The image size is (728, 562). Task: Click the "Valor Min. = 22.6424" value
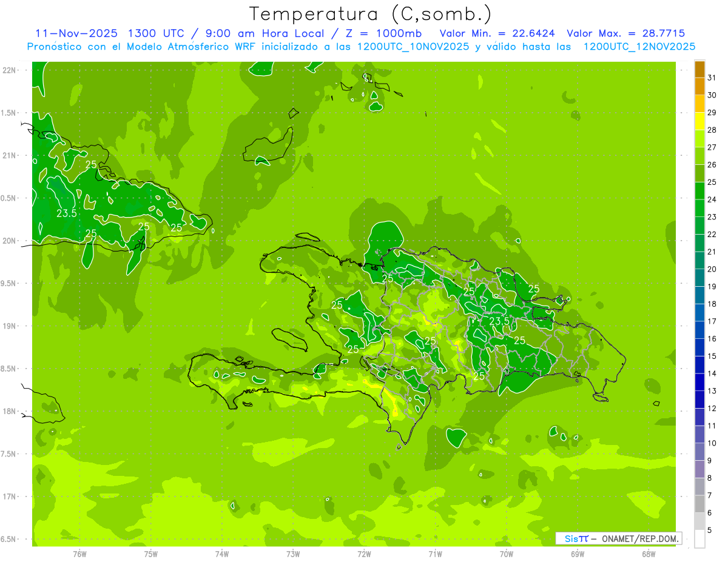coord(498,33)
